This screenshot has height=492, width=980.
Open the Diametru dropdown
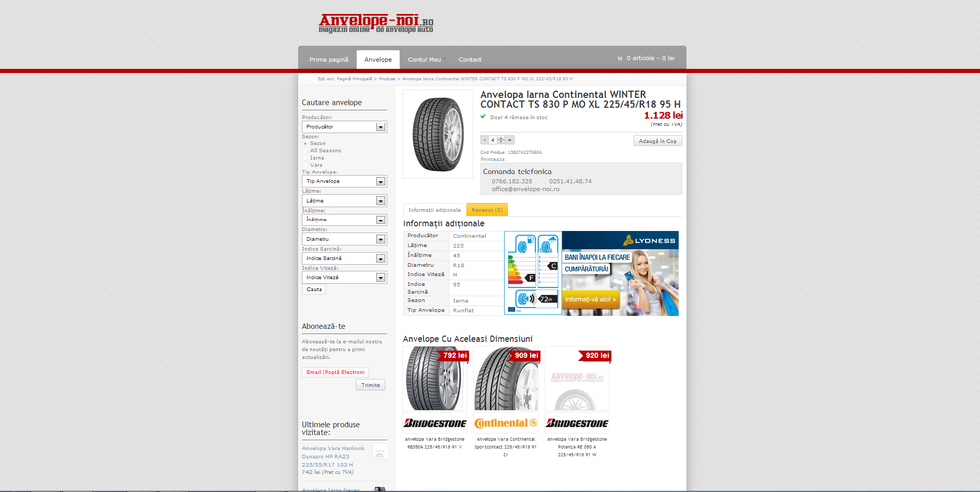[x=344, y=239]
